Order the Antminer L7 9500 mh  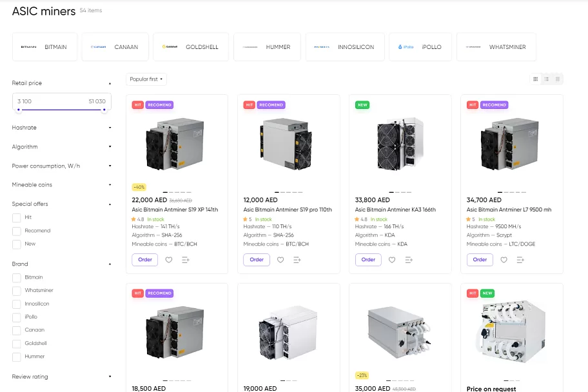pyautogui.click(x=480, y=260)
